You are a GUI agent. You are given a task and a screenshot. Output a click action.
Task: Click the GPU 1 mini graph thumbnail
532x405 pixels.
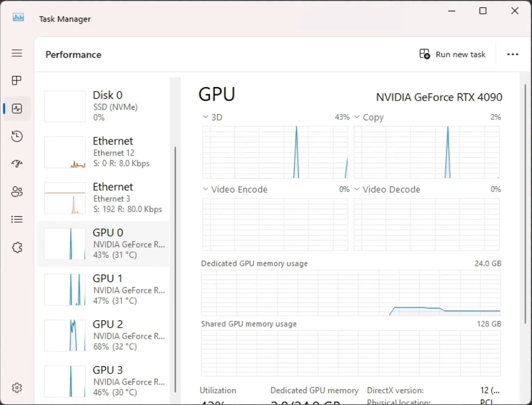click(x=65, y=289)
